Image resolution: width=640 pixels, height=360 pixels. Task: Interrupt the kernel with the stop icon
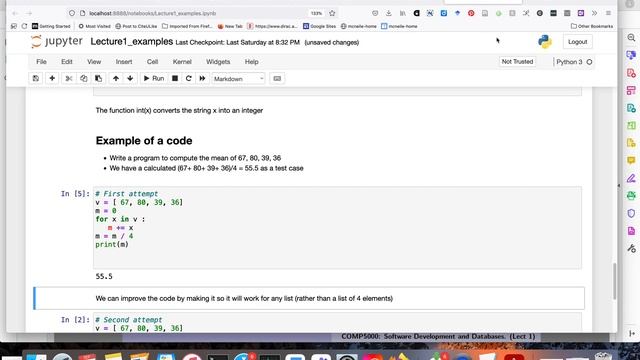(x=175, y=78)
